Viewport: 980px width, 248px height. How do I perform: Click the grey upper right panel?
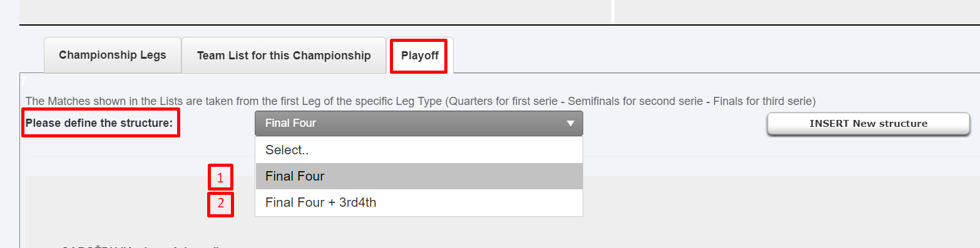click(798, 11)
